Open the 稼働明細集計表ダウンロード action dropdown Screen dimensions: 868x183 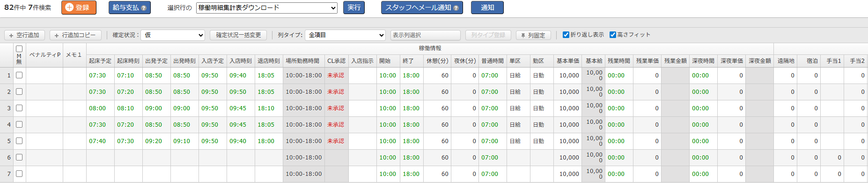pyautogui.click(x=267, y=8)
